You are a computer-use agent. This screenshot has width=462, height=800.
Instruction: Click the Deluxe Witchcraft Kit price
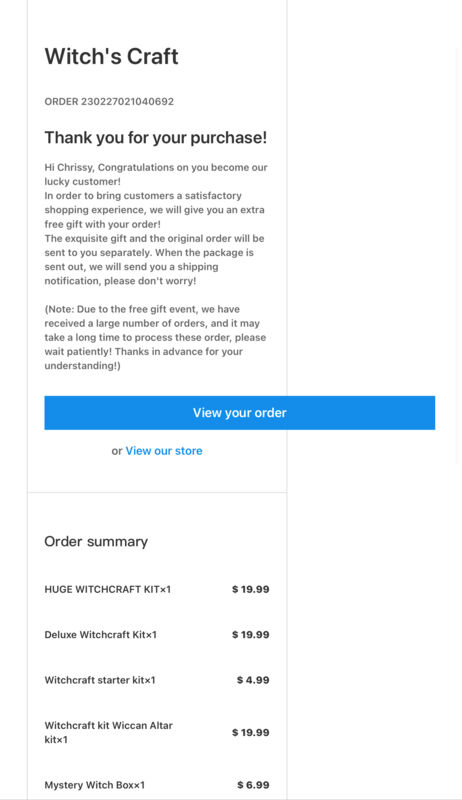tap(250, 635)
